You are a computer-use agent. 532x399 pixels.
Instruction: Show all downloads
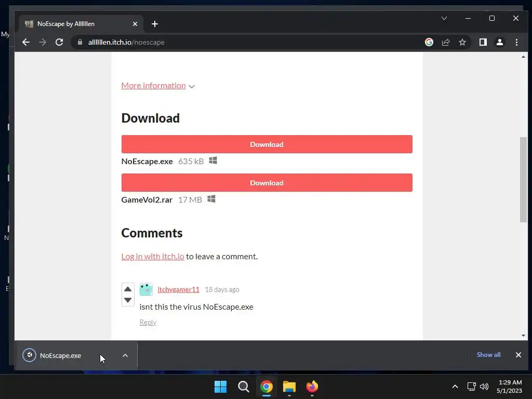[x=488, y=354]
